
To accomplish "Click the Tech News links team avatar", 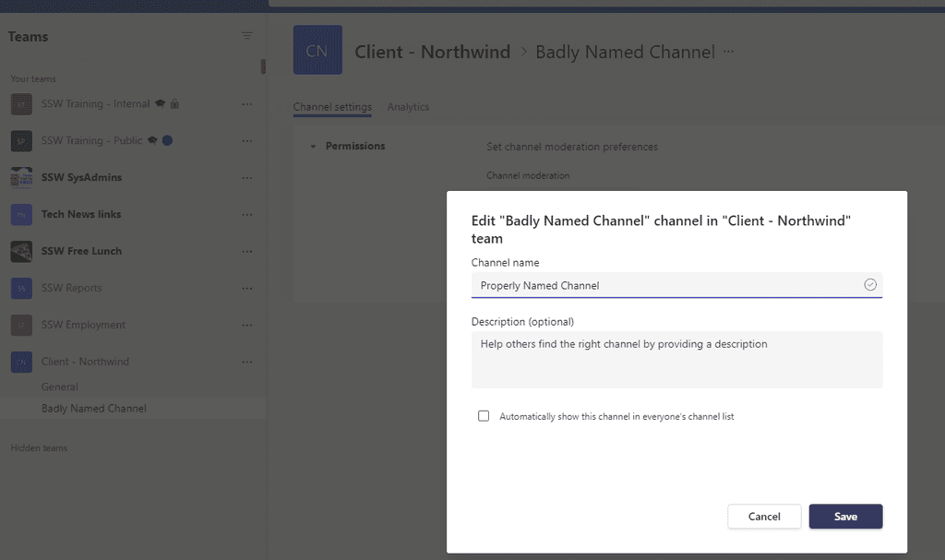I will coord(21,214).
